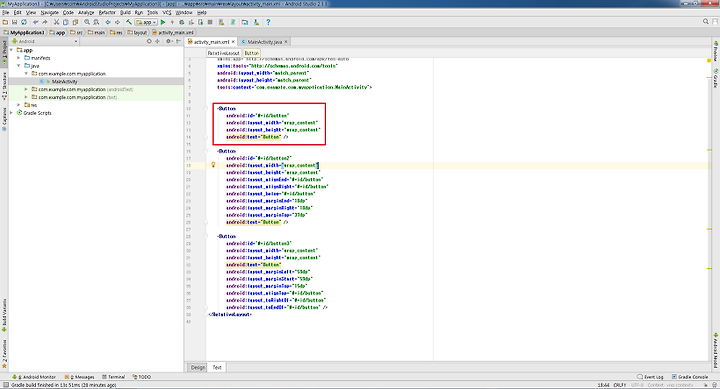Click the CRLF line separator status

click(619, 385)
